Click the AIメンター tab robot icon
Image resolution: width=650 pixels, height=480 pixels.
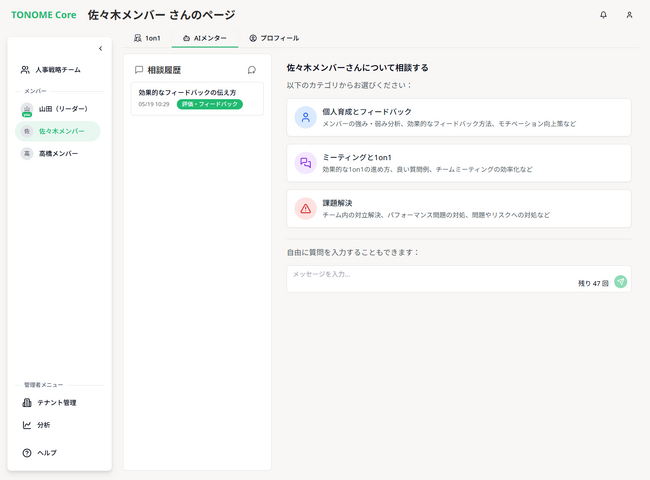click(x=186, y=38)
